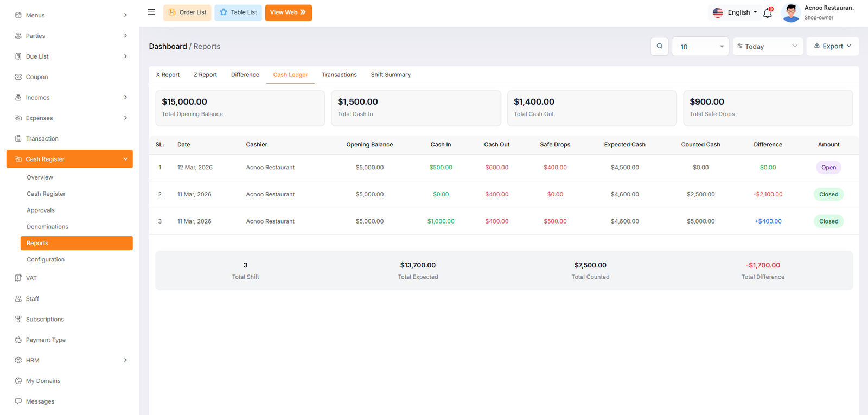Open the rows-per-page dropdown showing 10
Viewport: 868px width, 415px height.
700,47
